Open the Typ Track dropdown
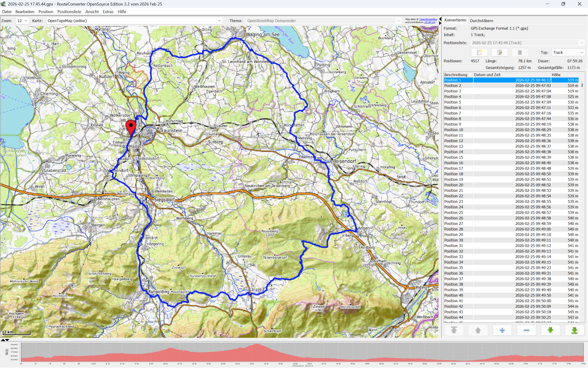Viewport: 588px width, 368px height. click(568, 52)
